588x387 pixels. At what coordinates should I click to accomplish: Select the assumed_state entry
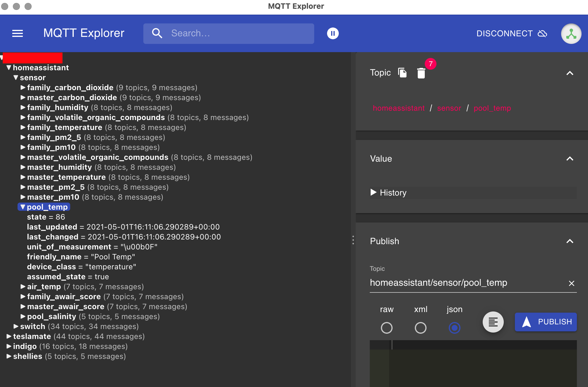68,277
